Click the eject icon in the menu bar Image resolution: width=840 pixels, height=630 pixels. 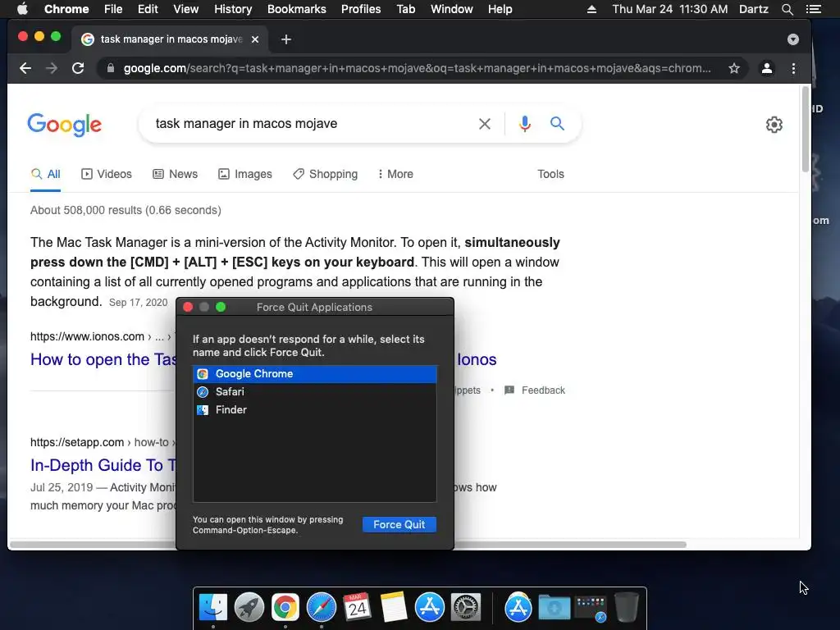(x=591, y=9)
